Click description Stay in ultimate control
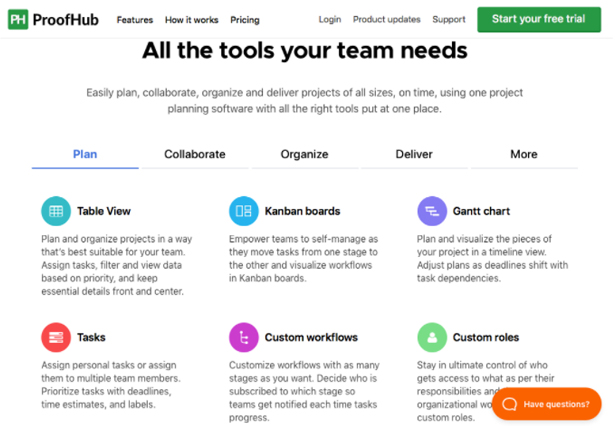The width and height of the screenshot is (616, 431). tap(486, 391)
